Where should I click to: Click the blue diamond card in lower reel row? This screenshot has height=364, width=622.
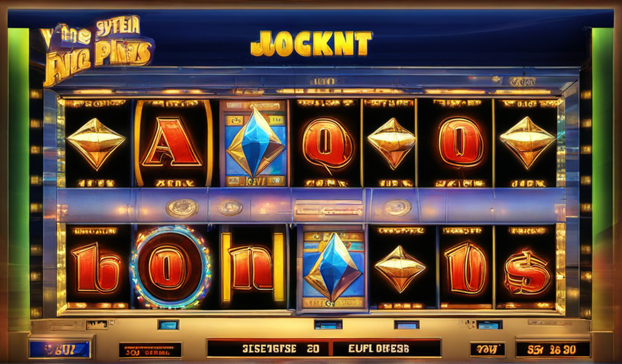click(333, 268)
